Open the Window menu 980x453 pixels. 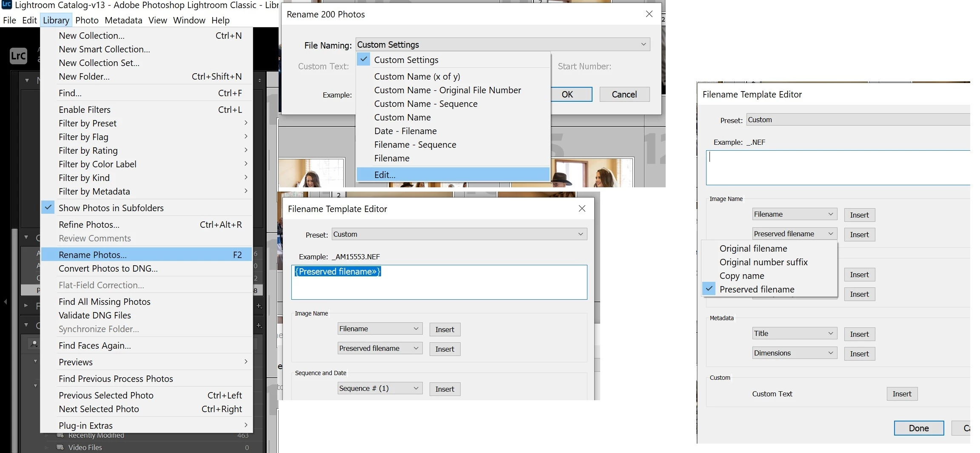[189, 20]
